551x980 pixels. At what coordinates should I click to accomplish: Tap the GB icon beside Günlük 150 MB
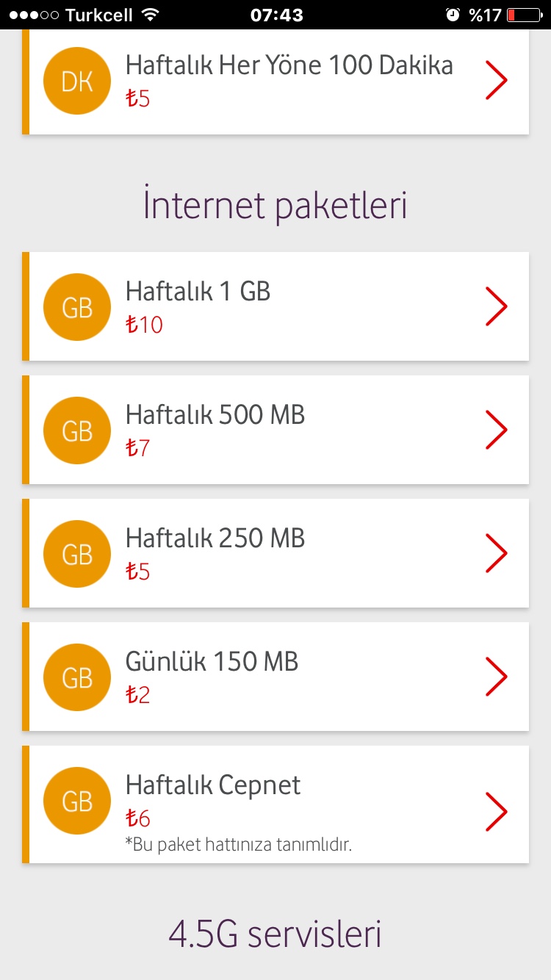[x=77, y=677]
